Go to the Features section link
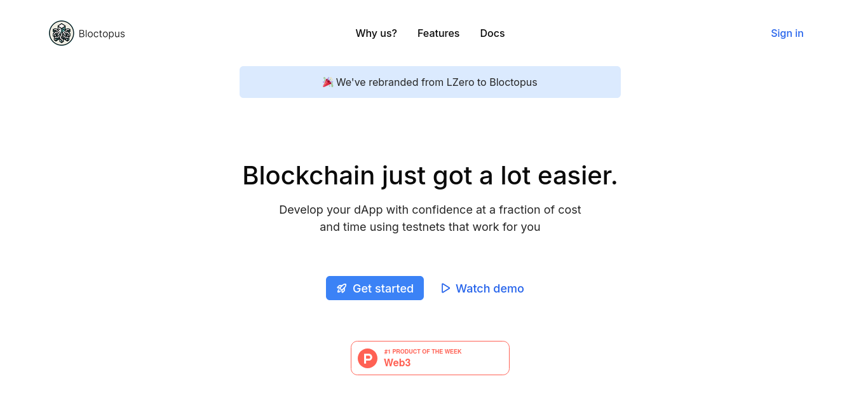This screenshot has height=414, width=868. click(438, 33)
